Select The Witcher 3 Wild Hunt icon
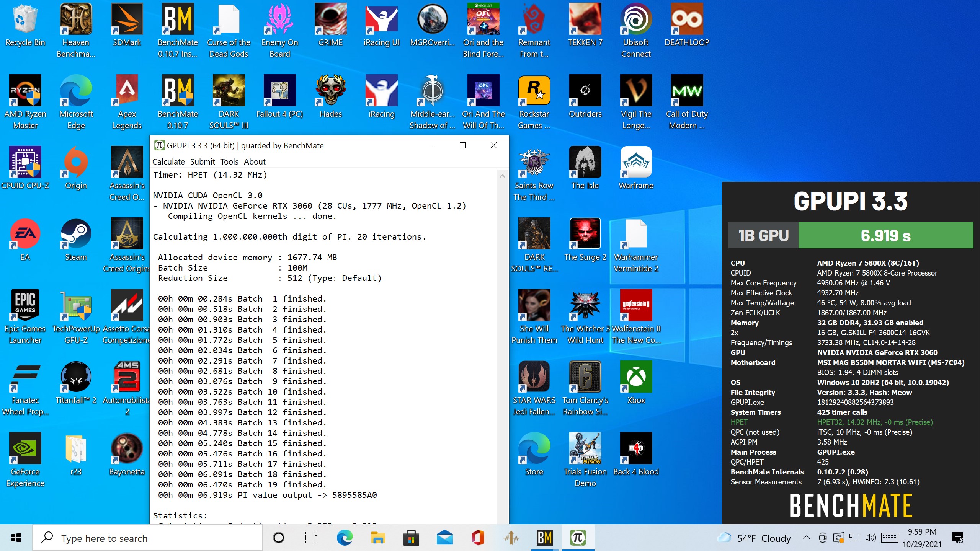The height and width of the screenshot is (551, 980). click(585, 316)
